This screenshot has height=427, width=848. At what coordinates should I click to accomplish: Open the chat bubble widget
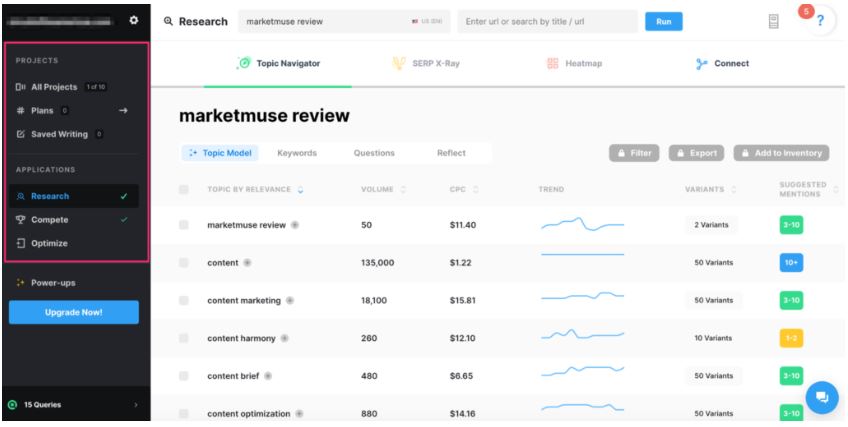click(x=822, y=398)
